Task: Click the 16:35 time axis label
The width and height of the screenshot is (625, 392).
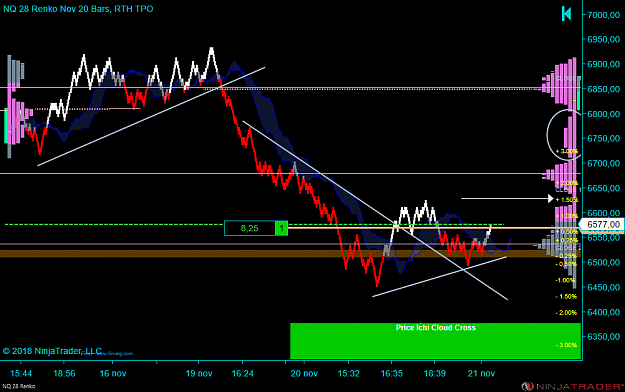Action: coord(391,374)
